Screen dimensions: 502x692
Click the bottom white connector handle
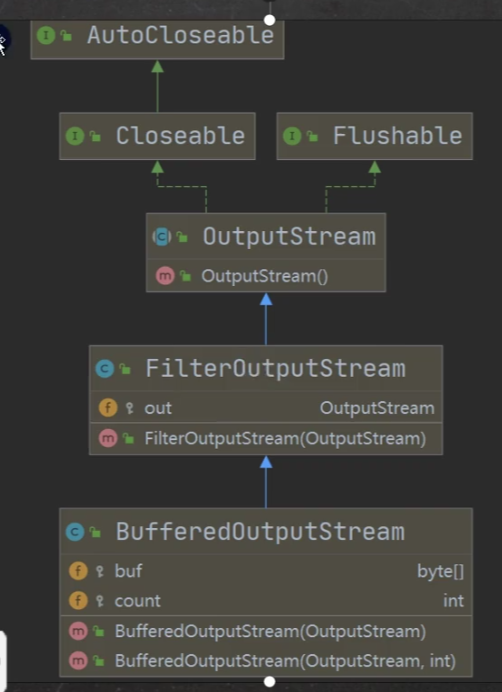point(269,682)
